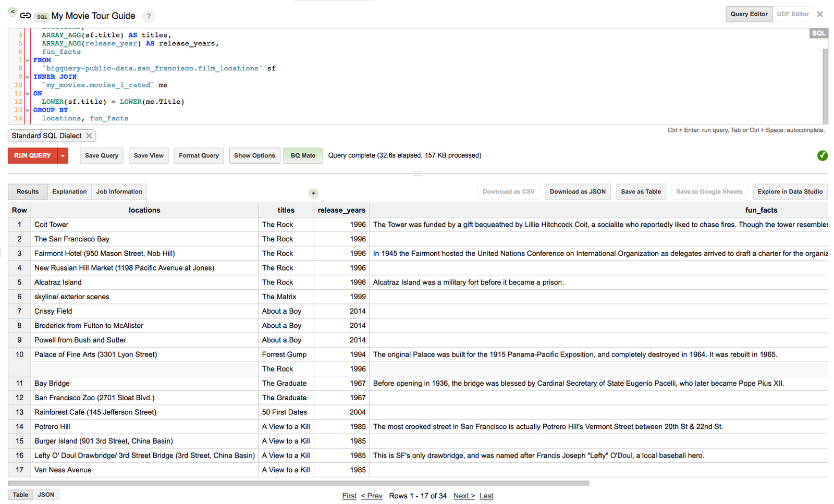Go to First page of results
This screenshot has width=834, height=504.
click(349, 496)
